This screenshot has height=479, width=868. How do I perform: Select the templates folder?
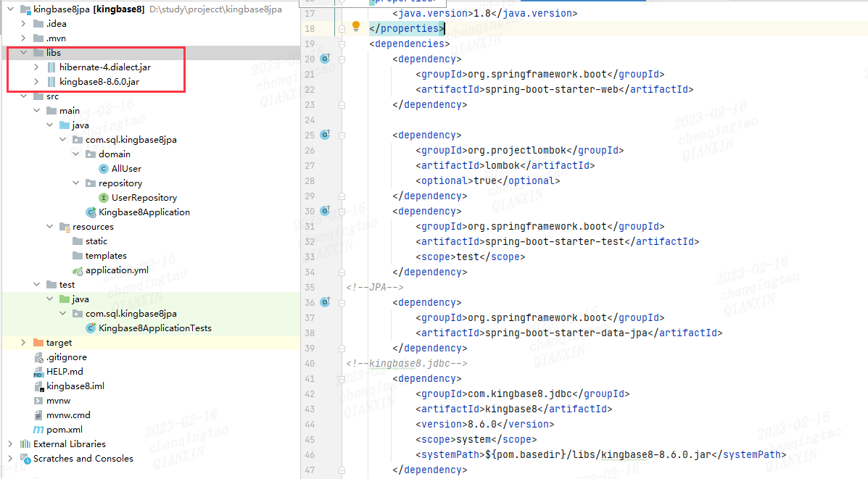tap(106, 256)
